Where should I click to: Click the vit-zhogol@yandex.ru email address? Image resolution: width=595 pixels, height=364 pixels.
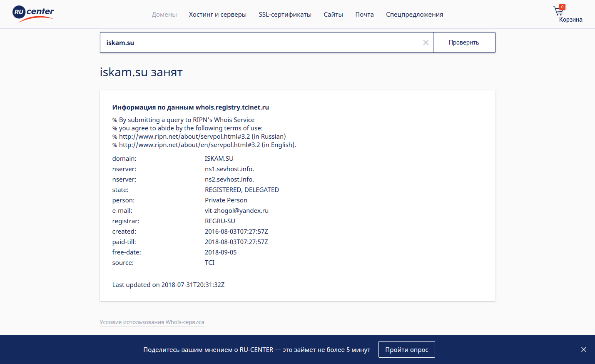coord(237,211)
